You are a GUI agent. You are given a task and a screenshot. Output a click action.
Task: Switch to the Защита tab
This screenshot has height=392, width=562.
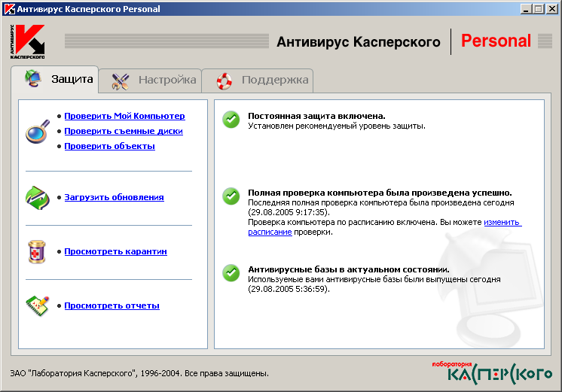click(54, 79)
